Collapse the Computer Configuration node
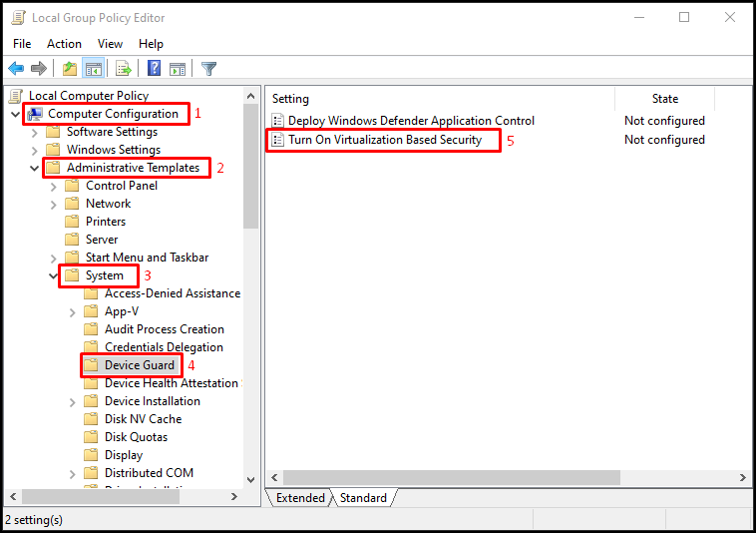Screen dimensions: 756x533 point(15,115)
